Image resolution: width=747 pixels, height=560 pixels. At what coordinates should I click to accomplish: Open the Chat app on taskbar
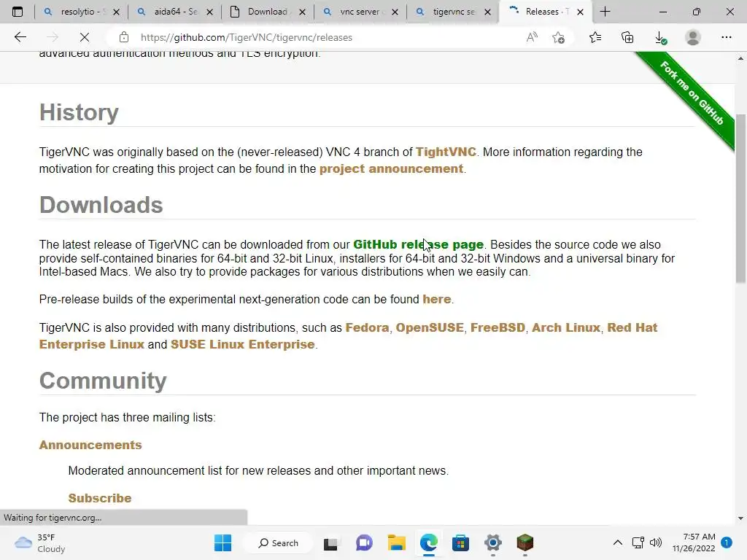coord(364,542)
